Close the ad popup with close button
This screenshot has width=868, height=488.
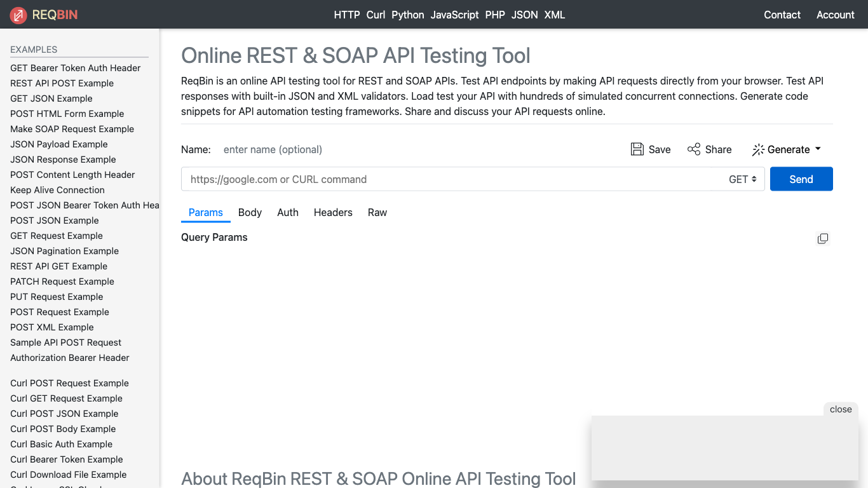[841, 409]
